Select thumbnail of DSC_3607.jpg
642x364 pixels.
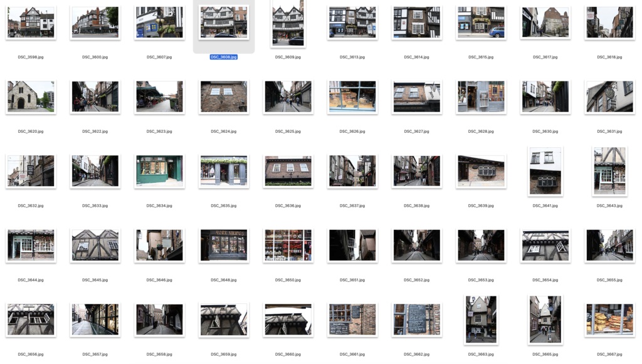[x=159, y=23]
